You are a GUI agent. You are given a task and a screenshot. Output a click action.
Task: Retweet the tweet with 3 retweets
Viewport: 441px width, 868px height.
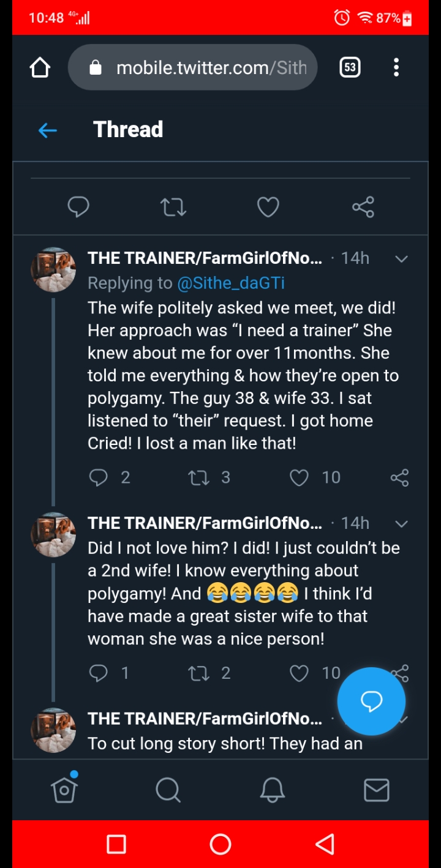click(x=198, y=477)
